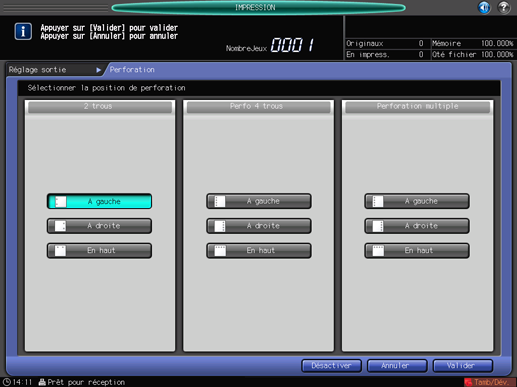The width and height of the screenshot is (517, 387).
Task: Open help via the question mark icon
Action: (x=503, y=7)
